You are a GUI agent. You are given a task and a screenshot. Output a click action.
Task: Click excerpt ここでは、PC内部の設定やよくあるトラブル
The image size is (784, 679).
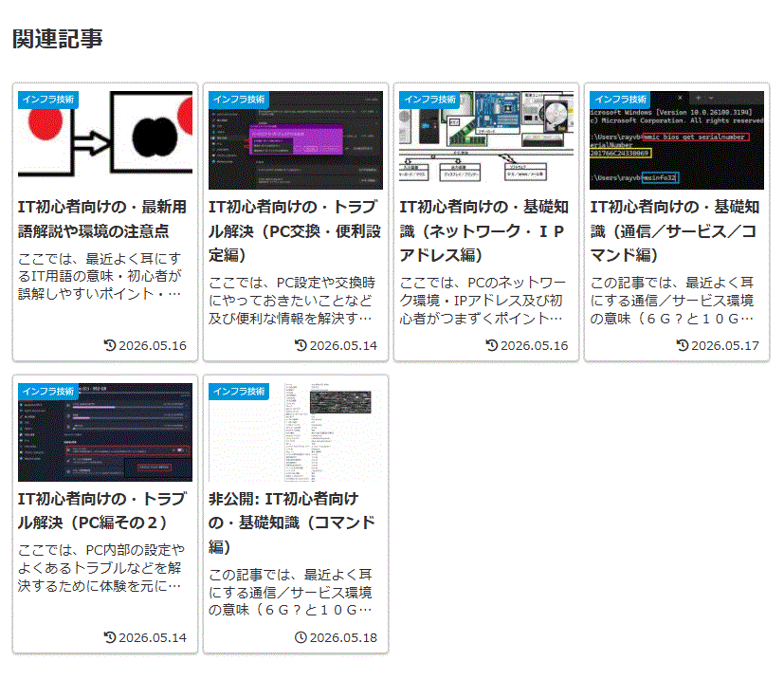click(x=101, y=567)
